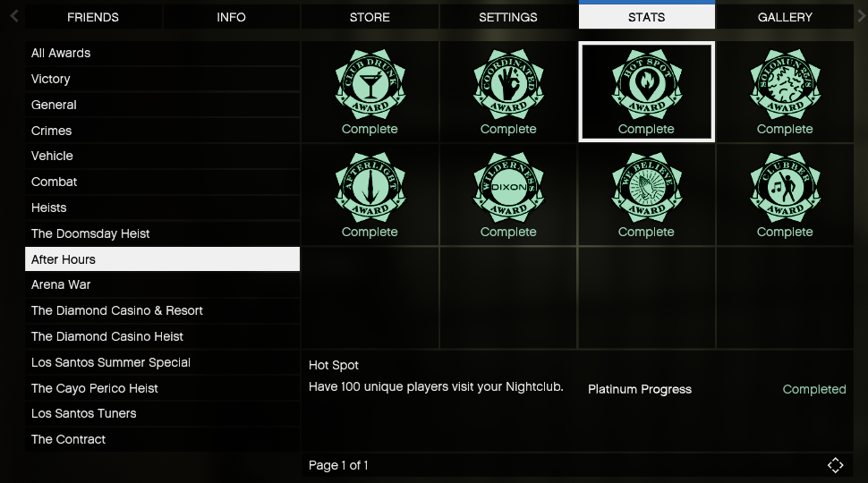Select the Coordinated award badge
The height and width of the screenshot is (483, 868).
[x=508, y=85]
